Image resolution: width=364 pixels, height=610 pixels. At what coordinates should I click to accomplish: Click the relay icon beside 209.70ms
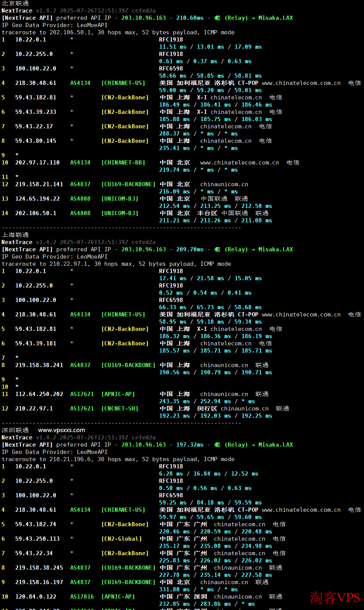point(217,249)
